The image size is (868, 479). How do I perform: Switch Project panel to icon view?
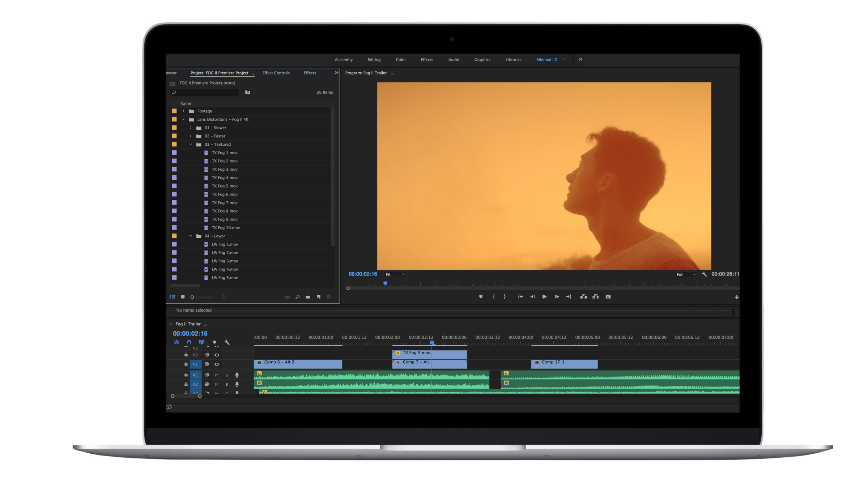click(x=183, y=297)
